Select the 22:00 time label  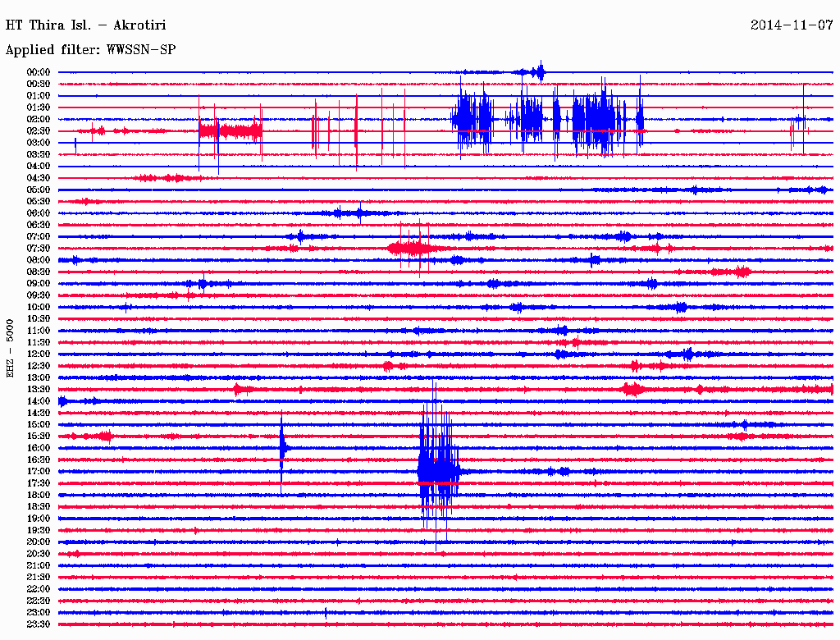[x=39, y=589]
